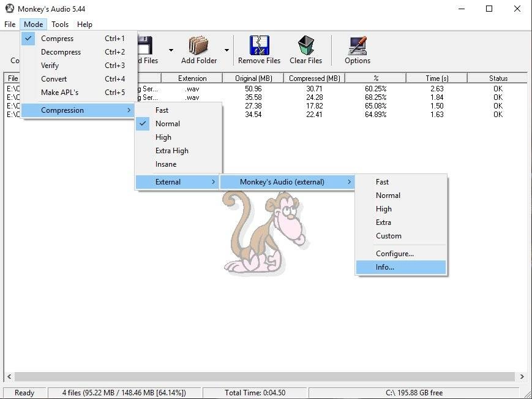This screenshot has height=399, width=532.
Task: Choose Make APL's mode
Action: 78,93
